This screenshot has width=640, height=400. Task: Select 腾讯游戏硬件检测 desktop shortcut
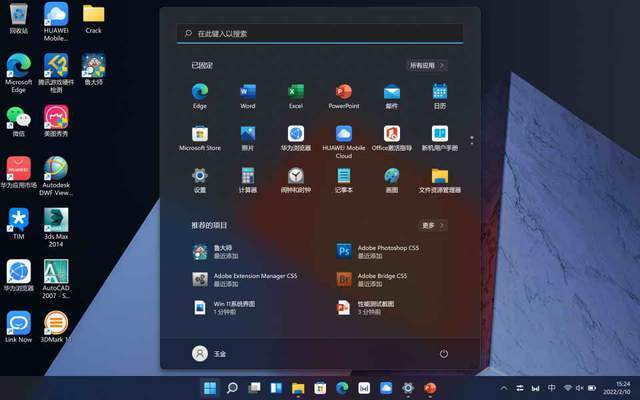56,73
